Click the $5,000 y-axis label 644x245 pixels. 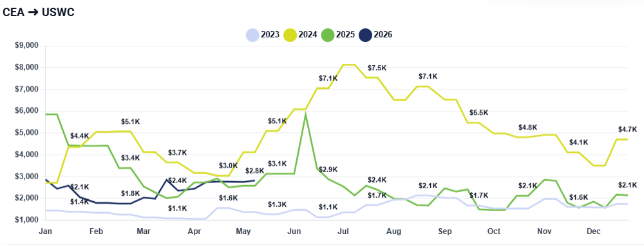pos(26,133)
